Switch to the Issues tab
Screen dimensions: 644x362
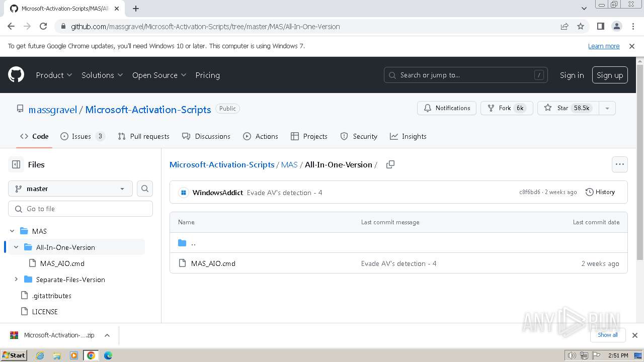coord(83,136)
